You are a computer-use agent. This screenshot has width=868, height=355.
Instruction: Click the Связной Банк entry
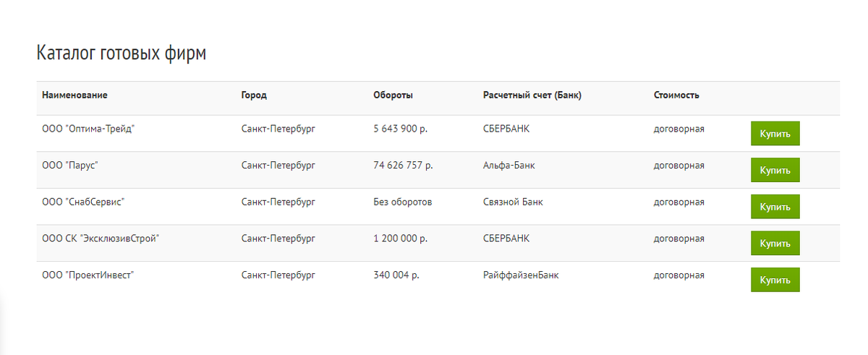(x=513, y=202)
